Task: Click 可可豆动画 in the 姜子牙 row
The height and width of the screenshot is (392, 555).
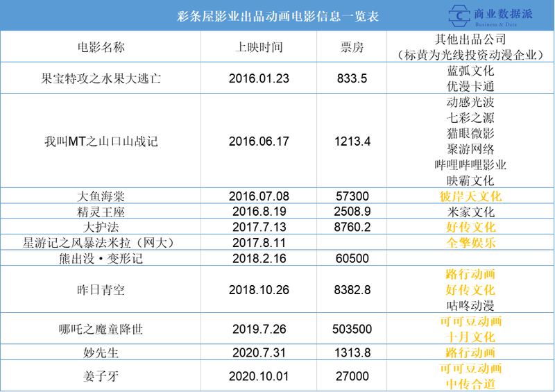Action: [x=470, y=368]
